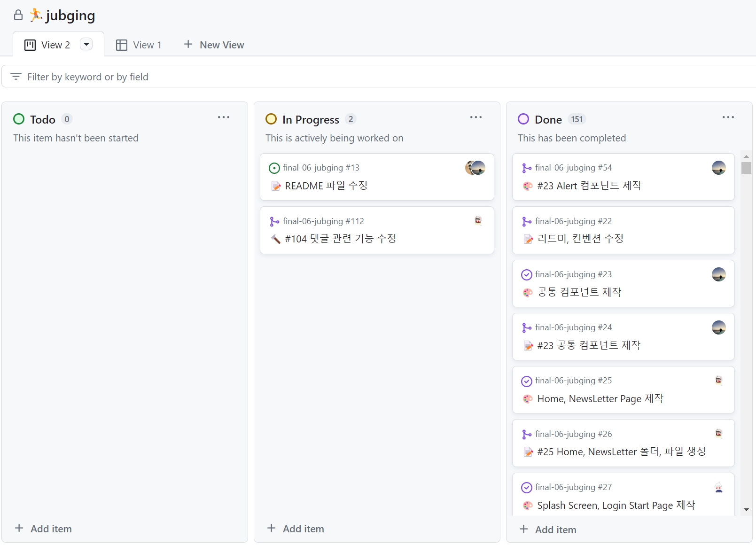The image size is (756, 545).
Task: Click the open issue icon on README card #13
Action: [274, 167]
